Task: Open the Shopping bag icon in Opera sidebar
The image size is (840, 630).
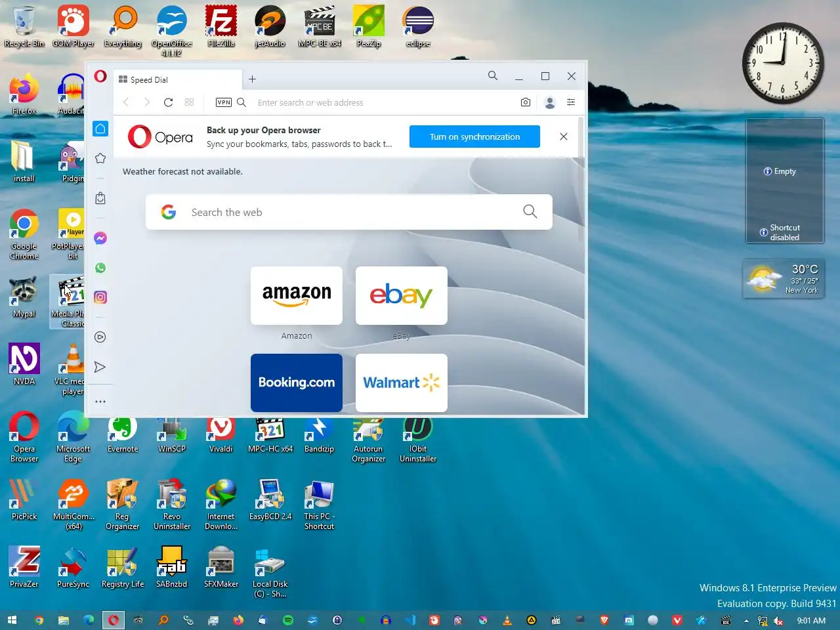Action: tap(100, 198)
